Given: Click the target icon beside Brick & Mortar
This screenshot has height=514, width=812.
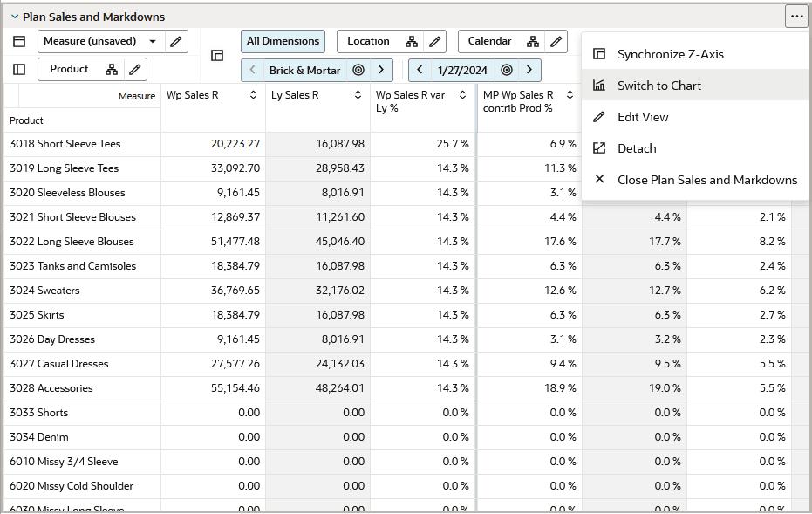Looking at the screenshot, I should 358,70.
